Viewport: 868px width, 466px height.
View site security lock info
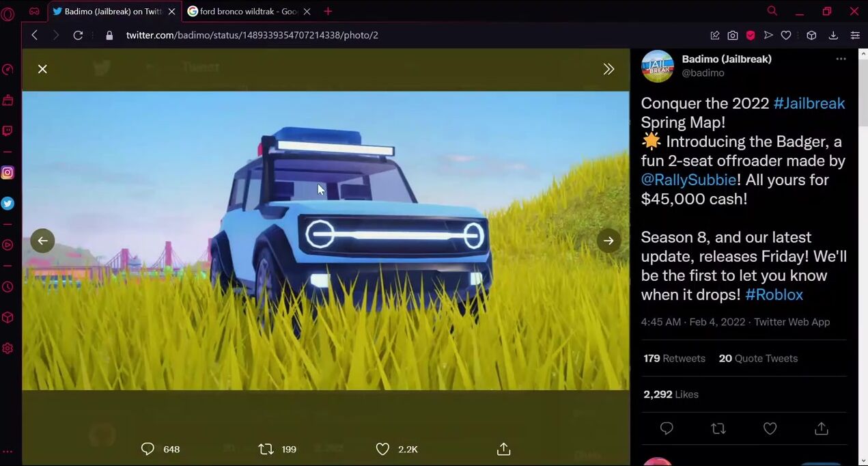coord(109,35)
